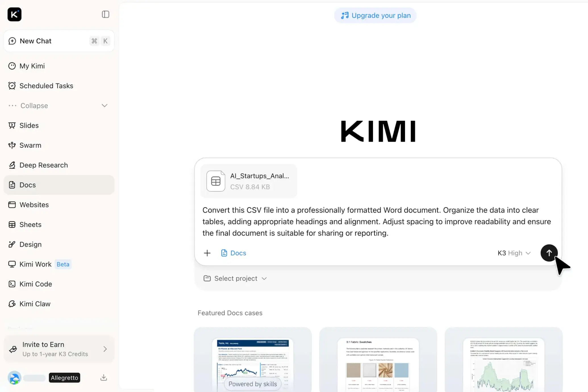This screenshot has width=588, height=392.
Task: Open My Kimi page
Action: [59, 66]
